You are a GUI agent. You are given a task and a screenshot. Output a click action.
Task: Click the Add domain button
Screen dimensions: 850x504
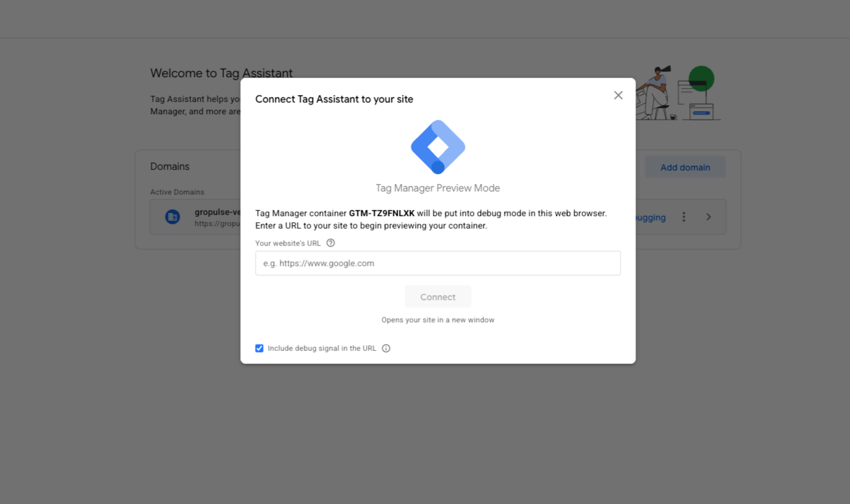tap(685, 167)
